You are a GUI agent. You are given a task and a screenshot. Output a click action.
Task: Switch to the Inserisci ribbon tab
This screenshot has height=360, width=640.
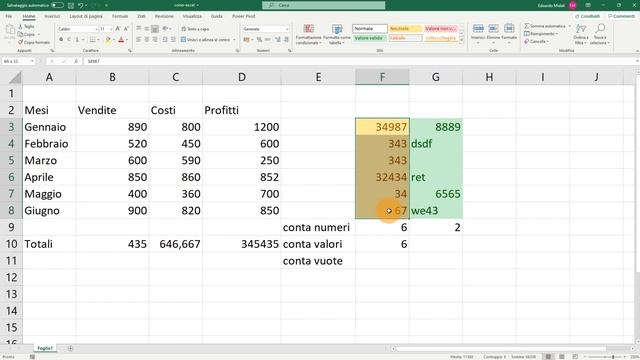point(52,16)
